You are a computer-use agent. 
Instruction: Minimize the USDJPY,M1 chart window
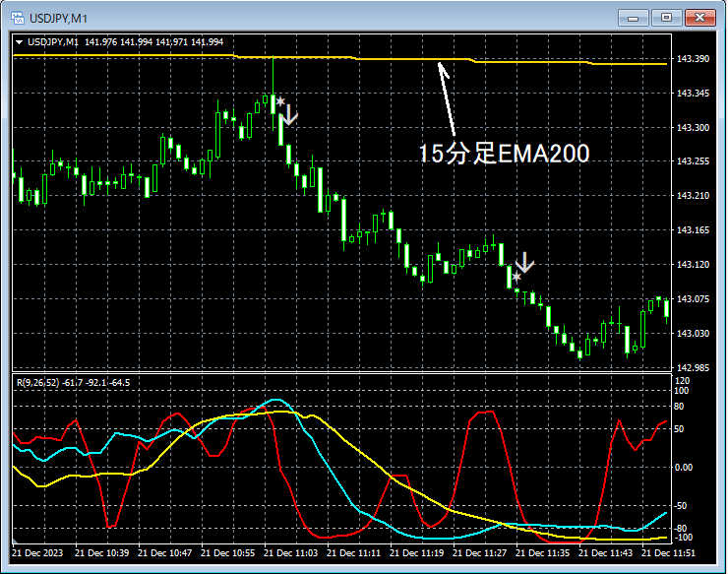point(633,18)
